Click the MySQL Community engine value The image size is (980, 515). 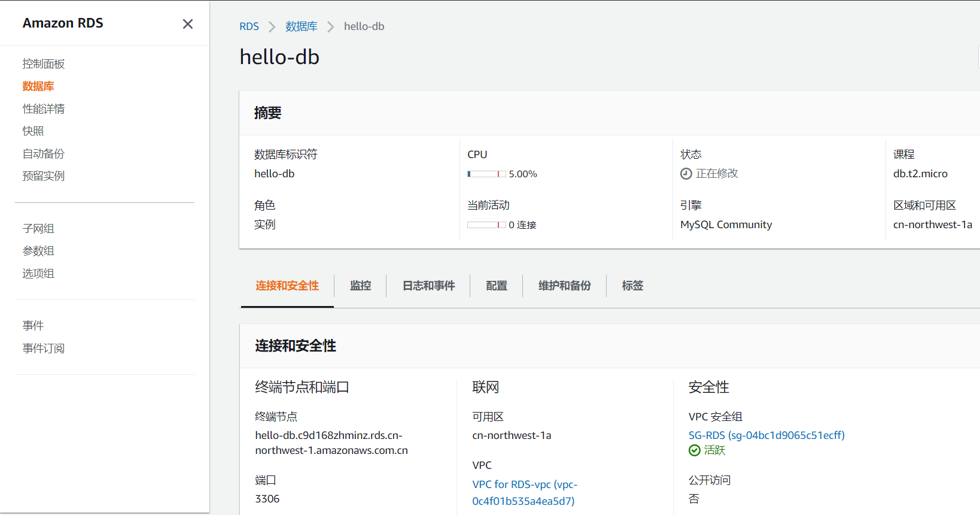click(726, 225)
